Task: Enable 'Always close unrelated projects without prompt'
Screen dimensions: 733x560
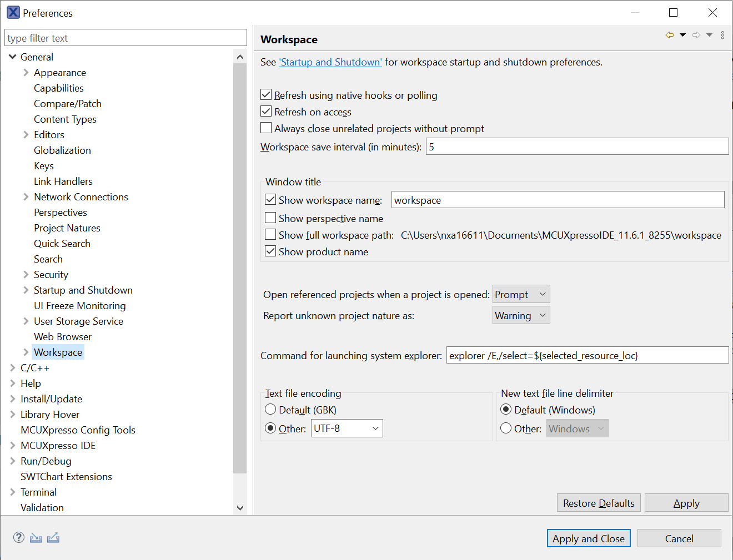Action: coord(266,128)
